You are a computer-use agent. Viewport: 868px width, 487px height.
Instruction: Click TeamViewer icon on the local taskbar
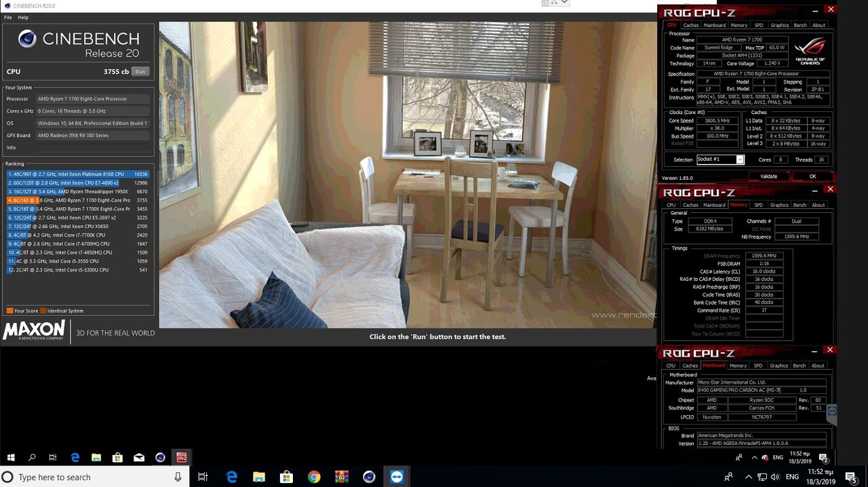[397, 477]
